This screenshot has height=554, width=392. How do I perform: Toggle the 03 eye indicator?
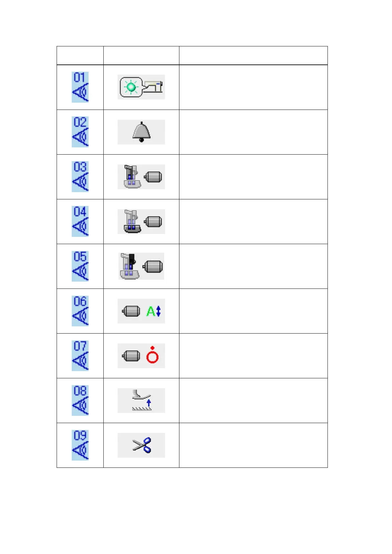click(80, 177)
